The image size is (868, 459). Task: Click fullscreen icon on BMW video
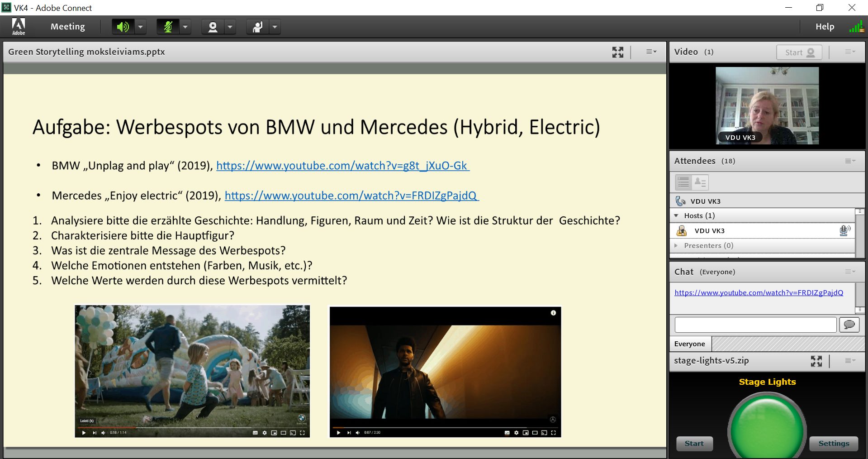[x=302, y=433]
